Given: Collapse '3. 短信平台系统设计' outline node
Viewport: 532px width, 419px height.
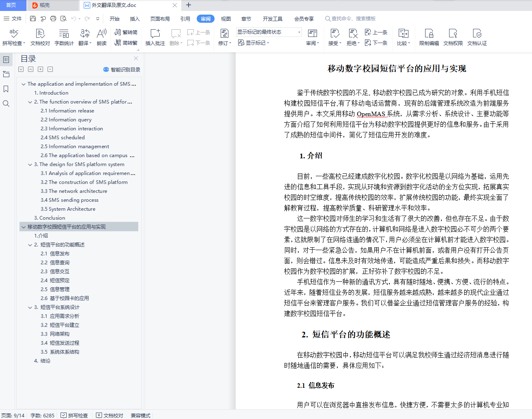Looking at the screenshot, I should click(x=30, y=307).
